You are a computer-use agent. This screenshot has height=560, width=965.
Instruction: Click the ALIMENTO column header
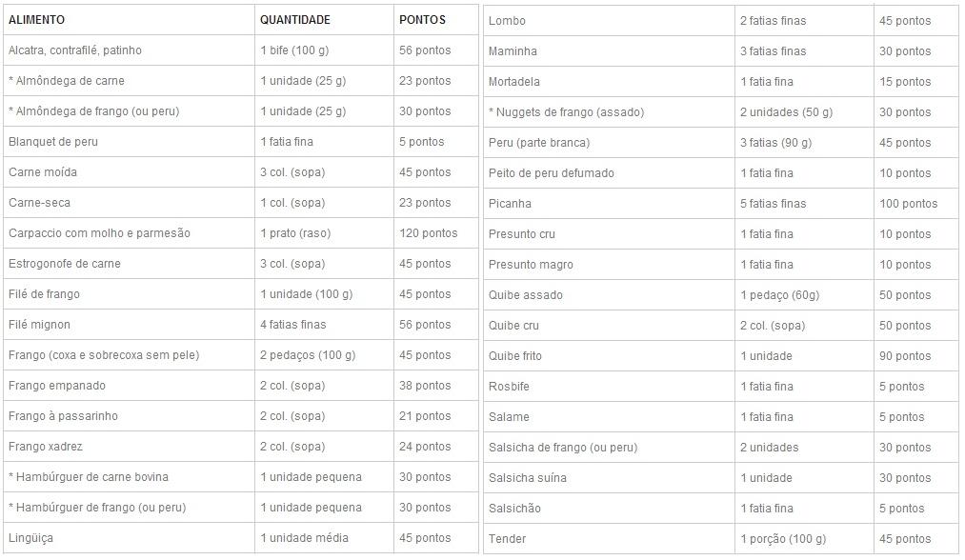pos(36,20)
